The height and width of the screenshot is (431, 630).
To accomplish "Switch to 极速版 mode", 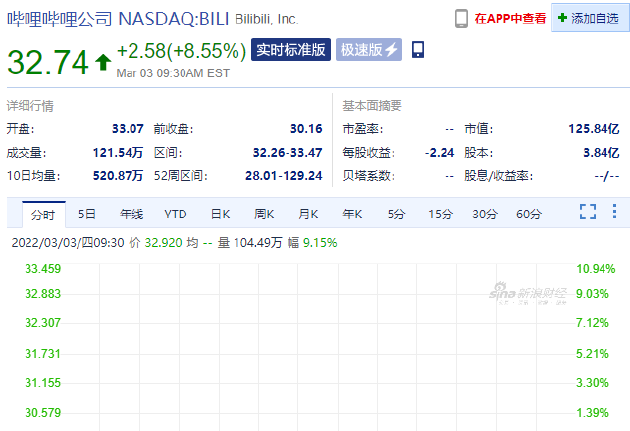I will pyautogui.click(x=369, y=50).
